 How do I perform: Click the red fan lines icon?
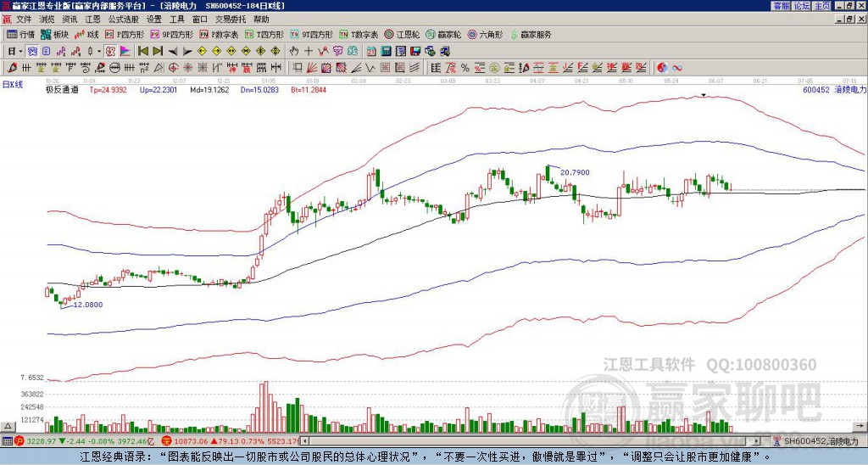312,68
